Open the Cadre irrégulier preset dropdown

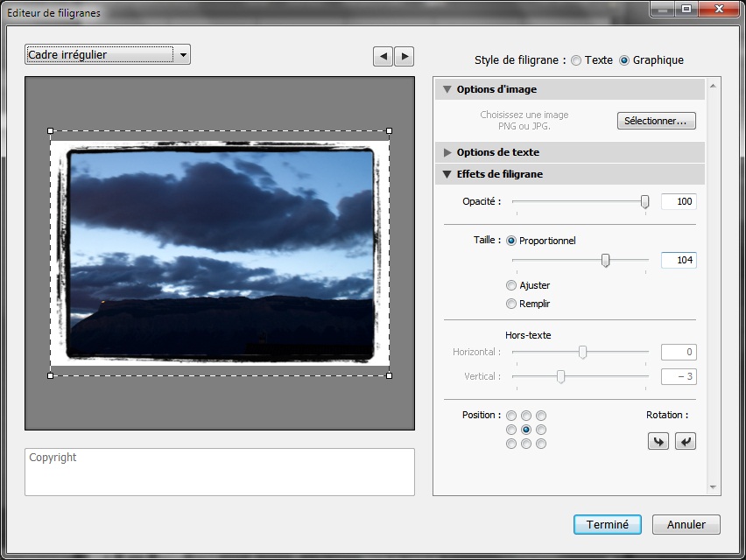point(108,54)
